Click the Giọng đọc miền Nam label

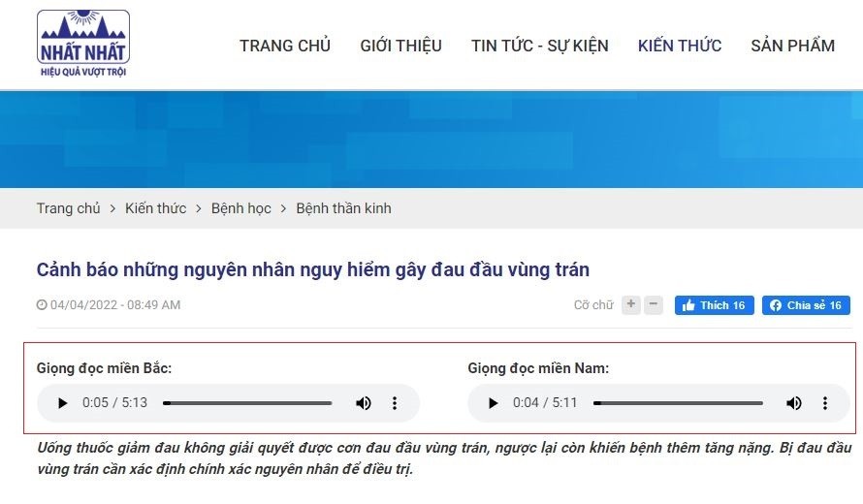tap(538, 368)
